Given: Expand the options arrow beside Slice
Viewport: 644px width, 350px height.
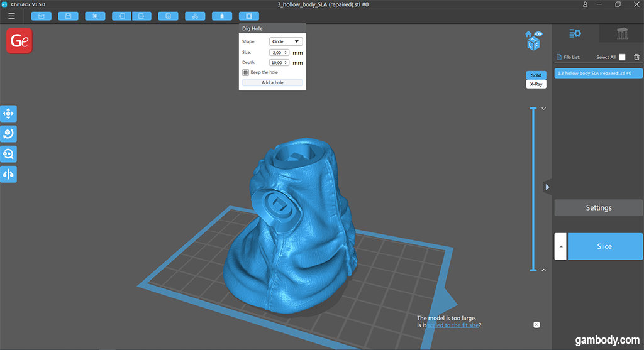Looking at the screenshot, I should pyautogui.click(x=560, y=246).
